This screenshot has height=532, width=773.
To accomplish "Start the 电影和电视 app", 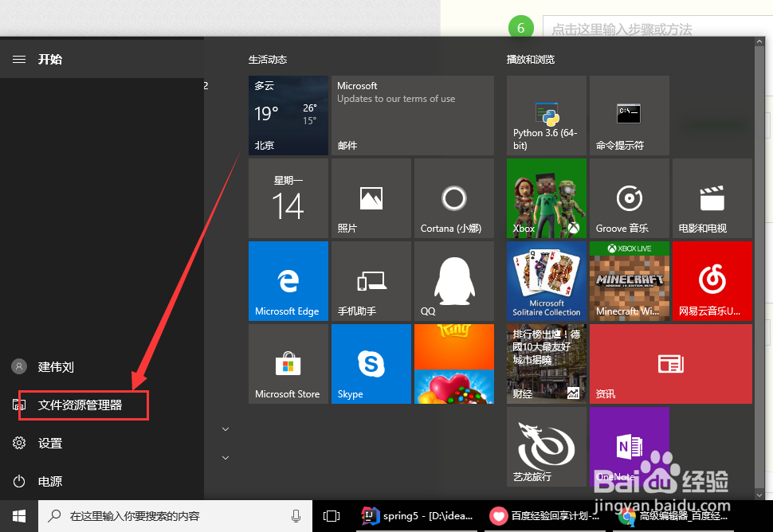I will click(x=712, y=198).
